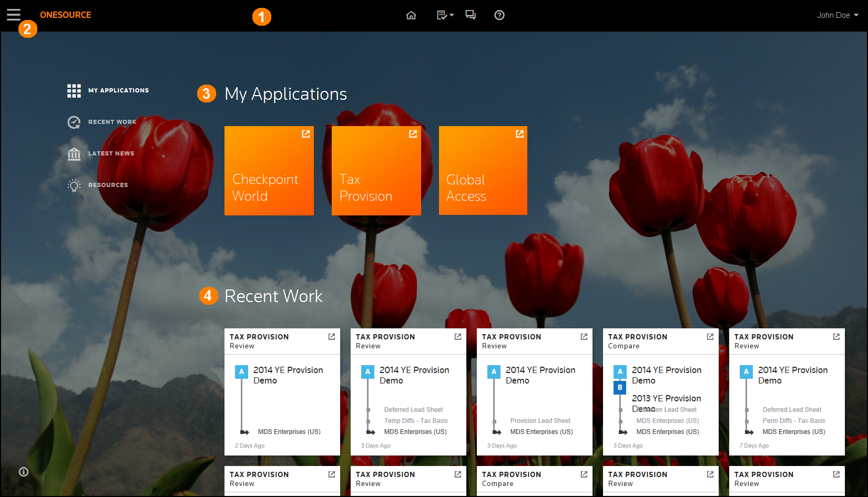This screenshot has width=868, height=497.
Task: Click the ONESOURCE logo
Action: (66, 15)
